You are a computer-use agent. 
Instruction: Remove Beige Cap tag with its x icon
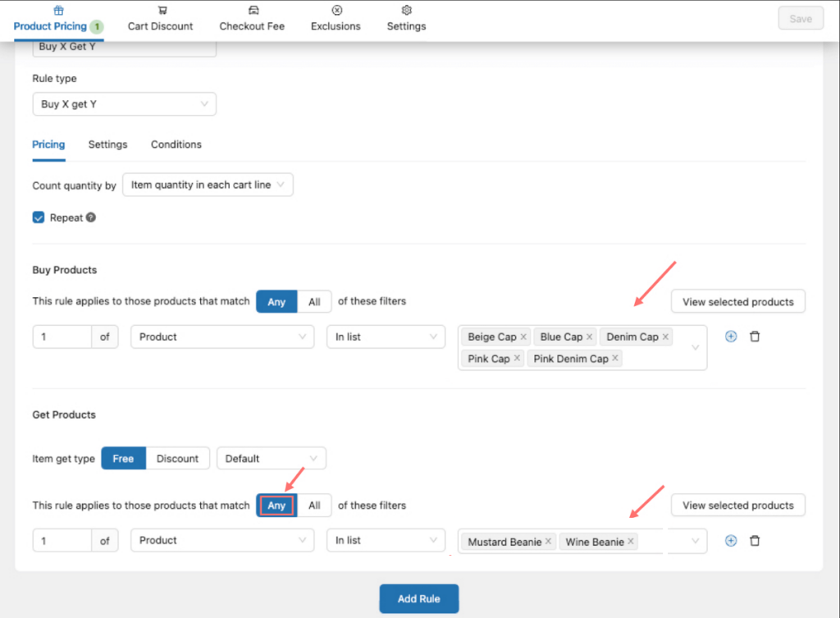pos(523,337)
